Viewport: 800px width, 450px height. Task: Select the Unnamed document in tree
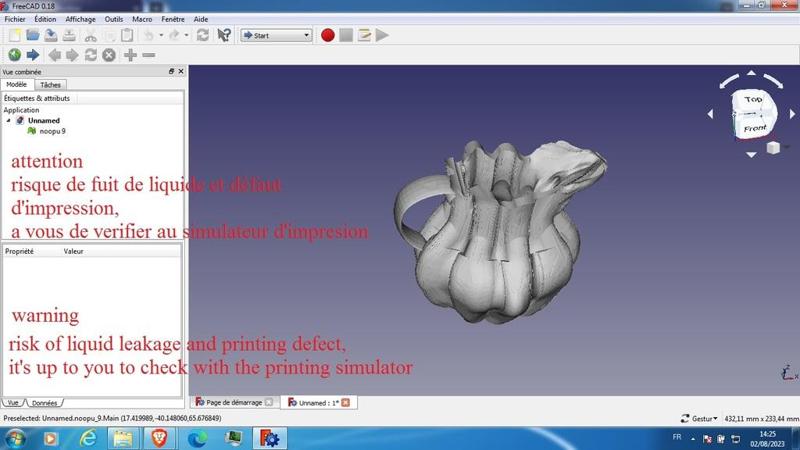(43, 120)
